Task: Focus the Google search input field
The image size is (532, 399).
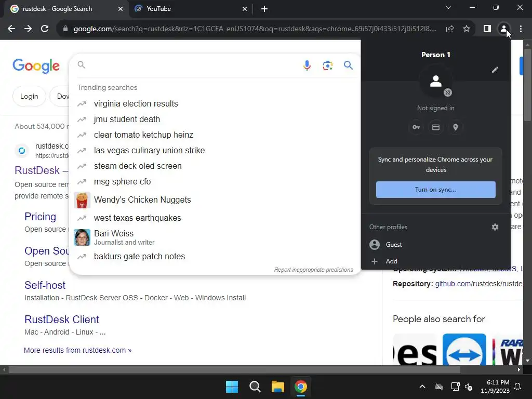Action: click(x=192, y=65)
